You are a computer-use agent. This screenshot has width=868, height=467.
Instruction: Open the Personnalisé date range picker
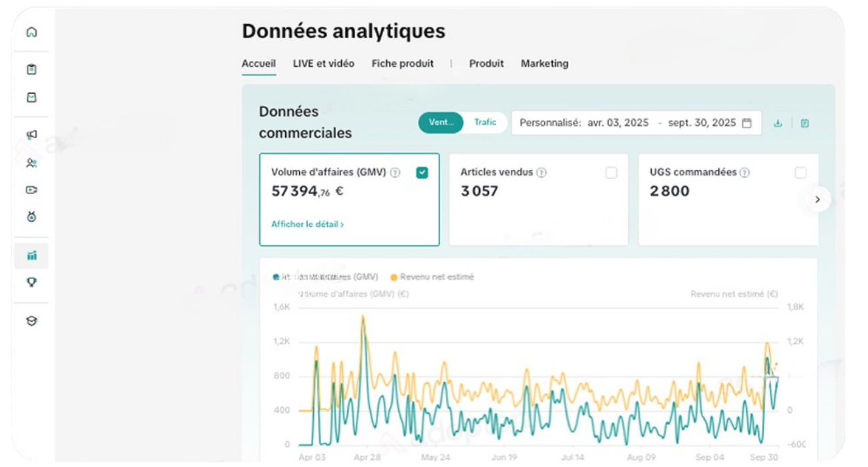tap(634, 122)
